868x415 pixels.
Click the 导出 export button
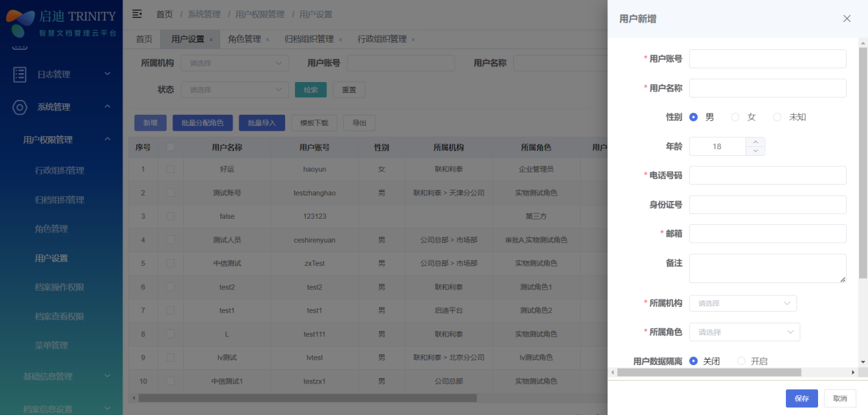(359, 123)
